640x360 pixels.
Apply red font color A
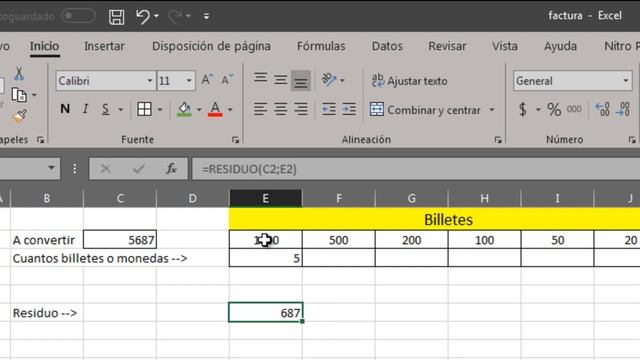pos(215,109)
